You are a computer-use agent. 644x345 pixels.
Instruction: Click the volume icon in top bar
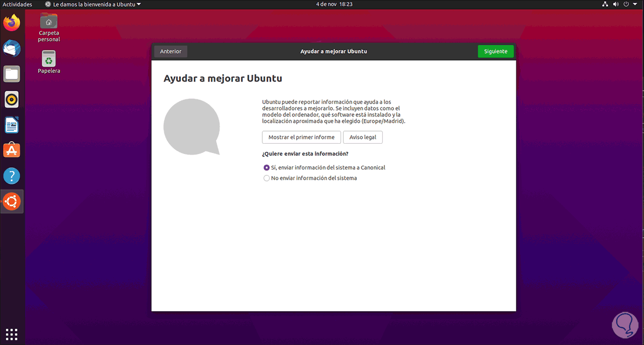click(617, 4)
